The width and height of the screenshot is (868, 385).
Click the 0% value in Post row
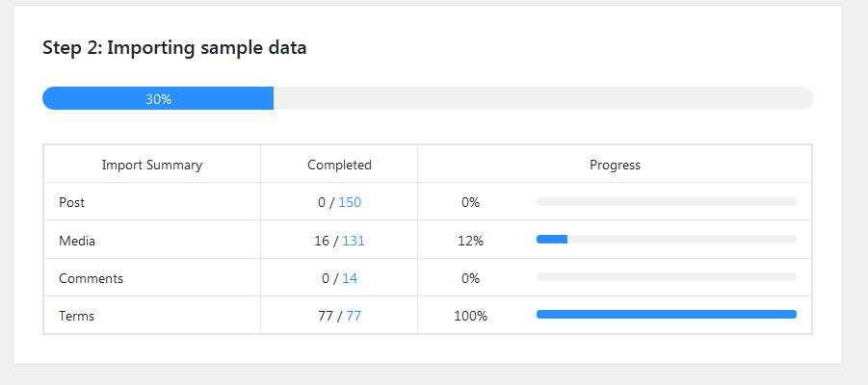470,203
